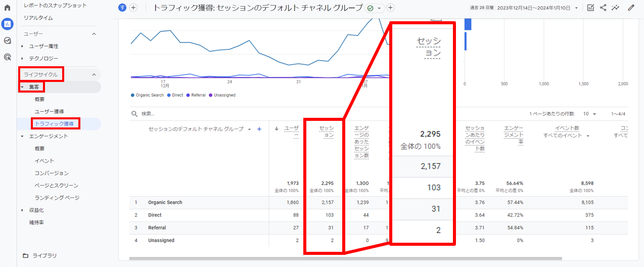Click エンゲージのあったセッション数 column header
Screen dimensions: 644x267
[x=361, y=142]
